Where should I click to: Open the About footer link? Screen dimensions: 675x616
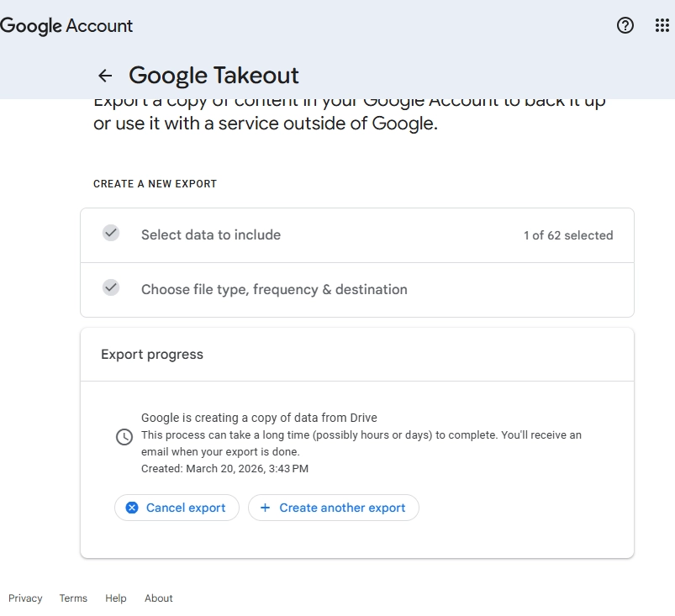coord(158,598)
